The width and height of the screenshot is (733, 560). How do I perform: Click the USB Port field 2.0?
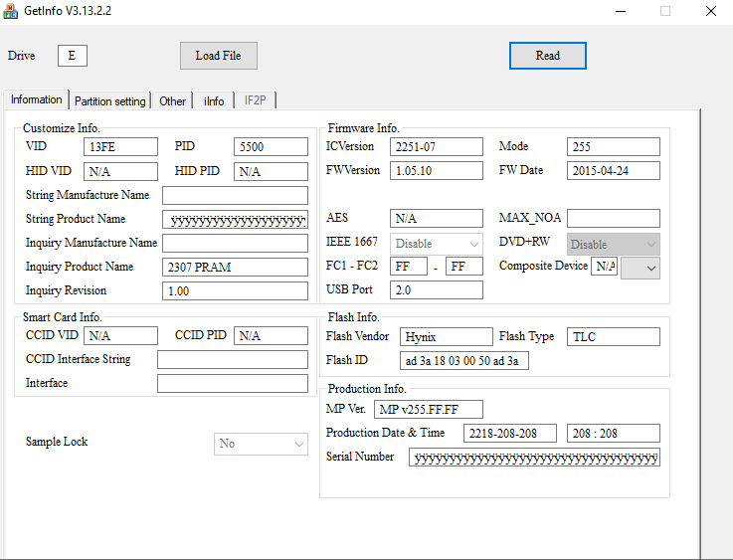pyautogui.click(x=437, y=290)
